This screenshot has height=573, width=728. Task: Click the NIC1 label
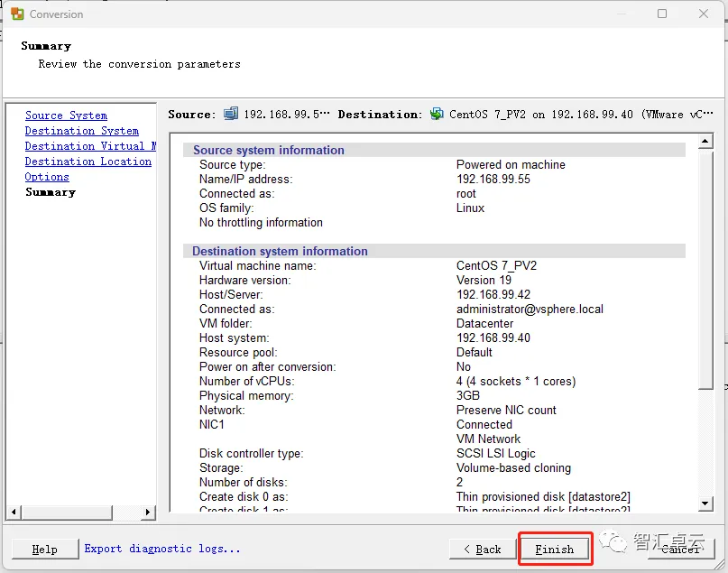pyautogui.click(x=212, y=424)
